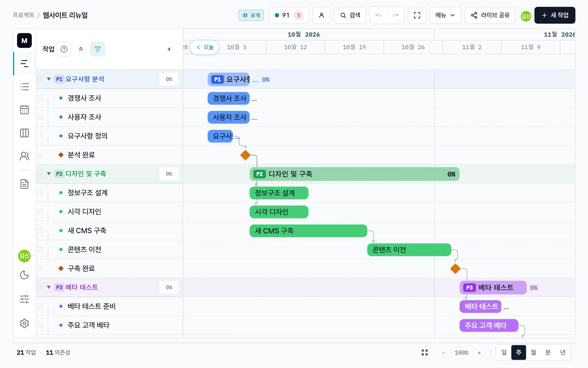Click the help question mark icon
Image resolution: width=588 pixels, height=368 pixels.
click(64, 49)
